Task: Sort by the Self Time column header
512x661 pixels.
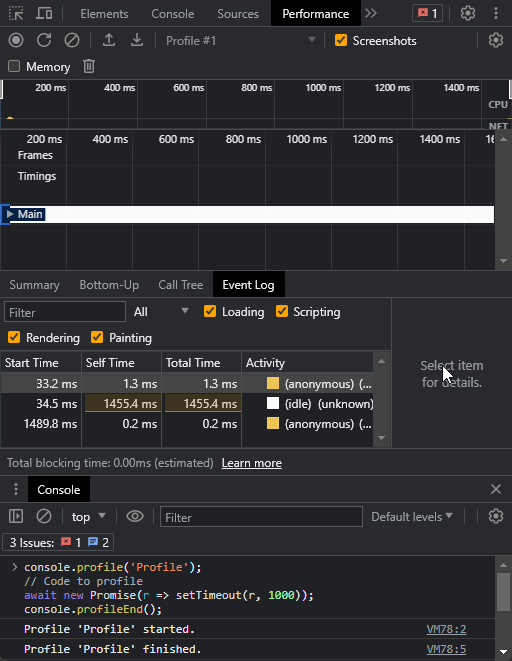Action: [x=121, y=363]
